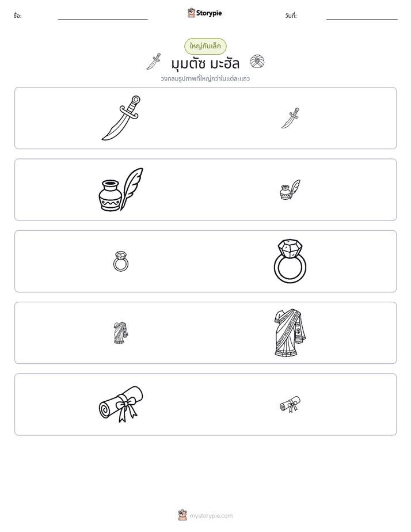Click the title มุมตัซ มะฮัล
This screenshot has width=411, height=532.
tap(205, 63)
